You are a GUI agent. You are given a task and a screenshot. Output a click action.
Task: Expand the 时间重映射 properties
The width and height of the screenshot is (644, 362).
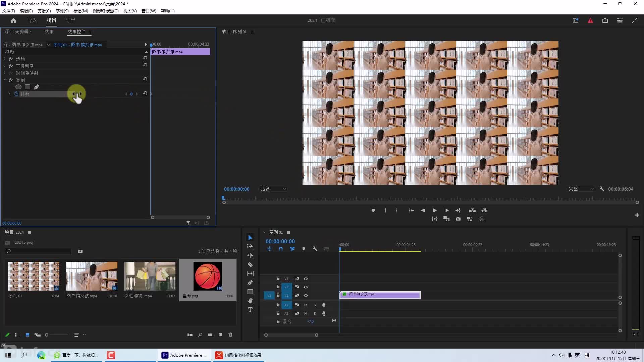point(5,73)
